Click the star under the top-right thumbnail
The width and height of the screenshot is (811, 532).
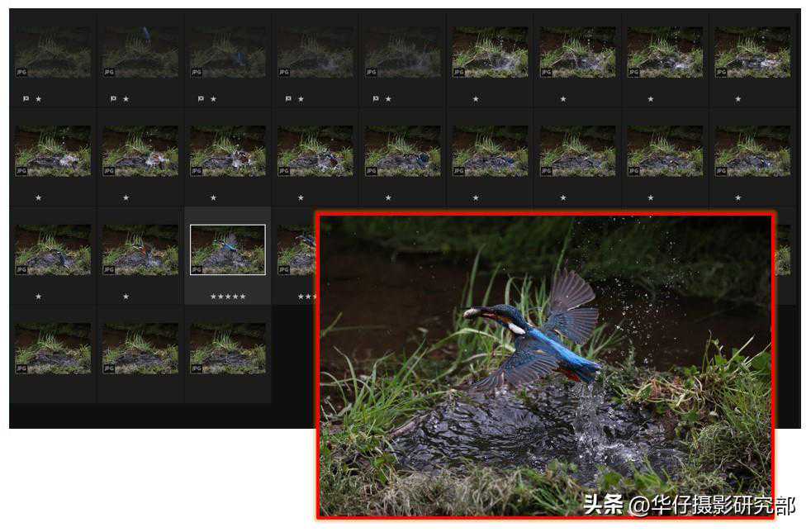737,98
